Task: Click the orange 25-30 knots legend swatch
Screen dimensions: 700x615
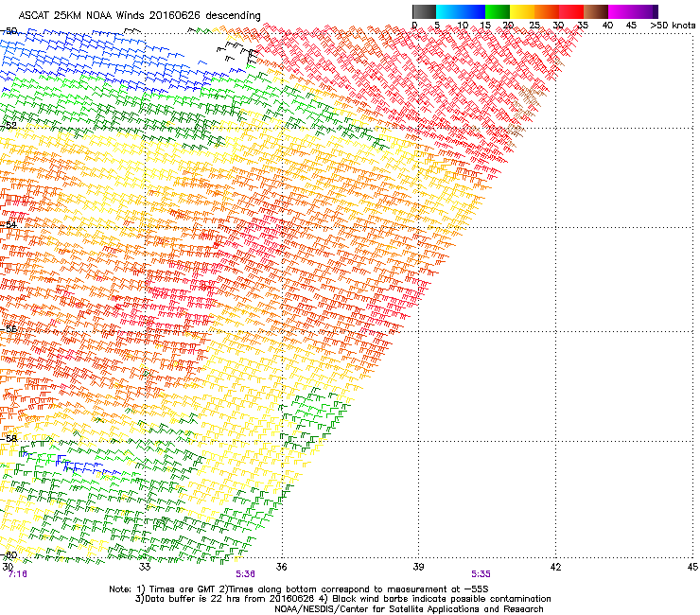Action: click(547, 11)
